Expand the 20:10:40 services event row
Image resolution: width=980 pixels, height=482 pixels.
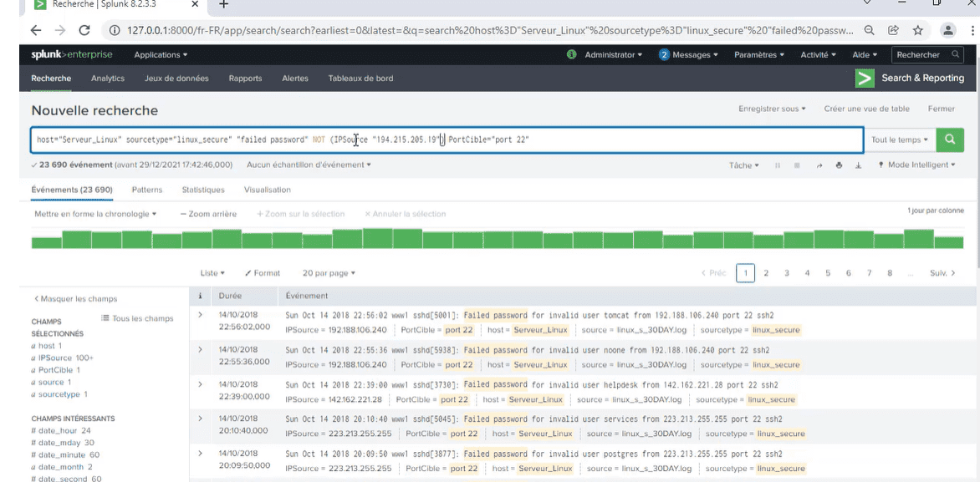pos(200,419)
